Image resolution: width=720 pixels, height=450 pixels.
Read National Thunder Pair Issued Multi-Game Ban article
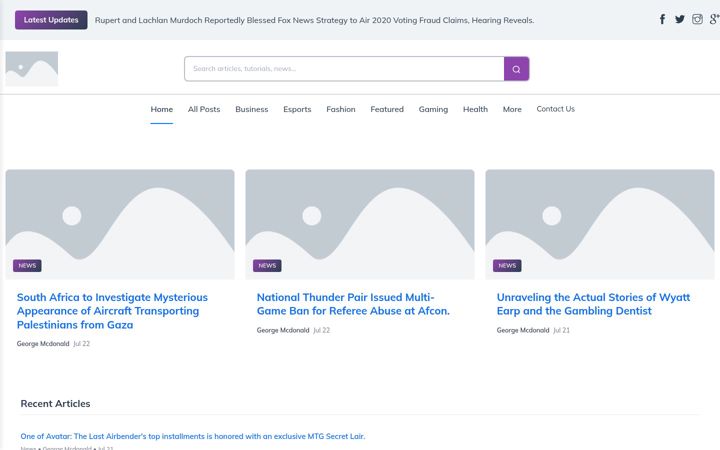tap(353, 304)
